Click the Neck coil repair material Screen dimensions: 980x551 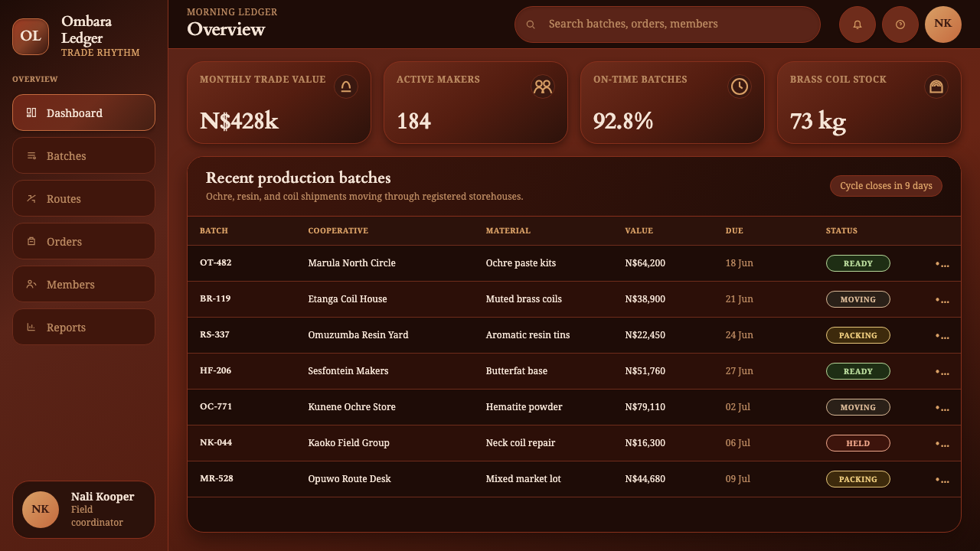pos(521,443)
